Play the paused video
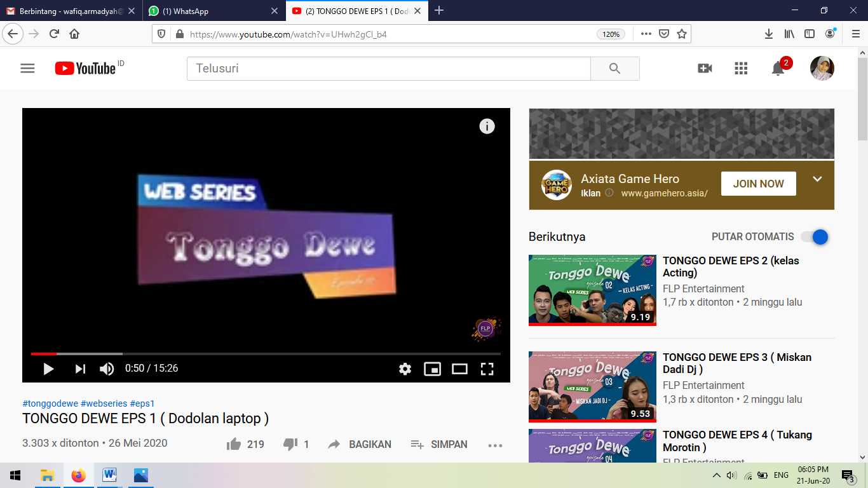868x488 pixels. click(x=48, y=369)
